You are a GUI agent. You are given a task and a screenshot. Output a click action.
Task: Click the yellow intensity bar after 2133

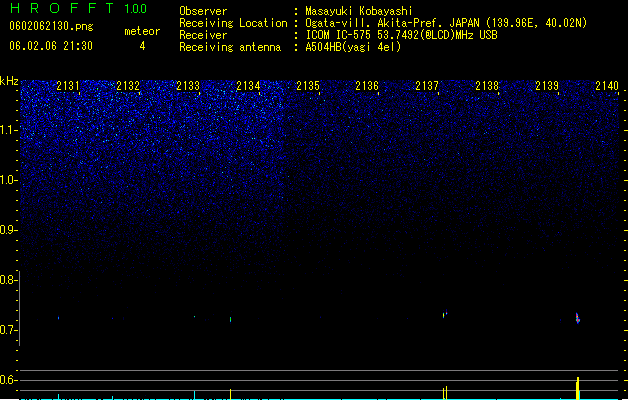[x=230, y=394]
